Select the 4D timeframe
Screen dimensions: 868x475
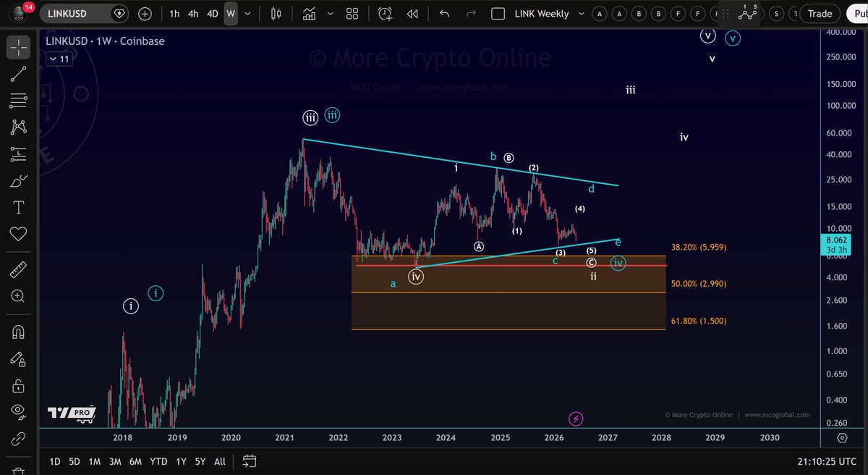(x=212, y=14)
